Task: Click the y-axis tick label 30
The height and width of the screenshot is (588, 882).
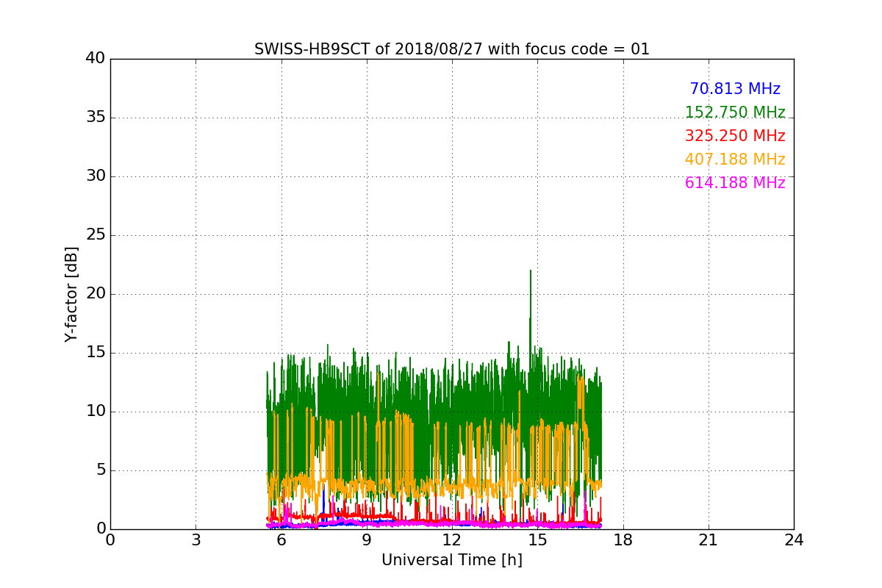Action: (x=96, y=176)
